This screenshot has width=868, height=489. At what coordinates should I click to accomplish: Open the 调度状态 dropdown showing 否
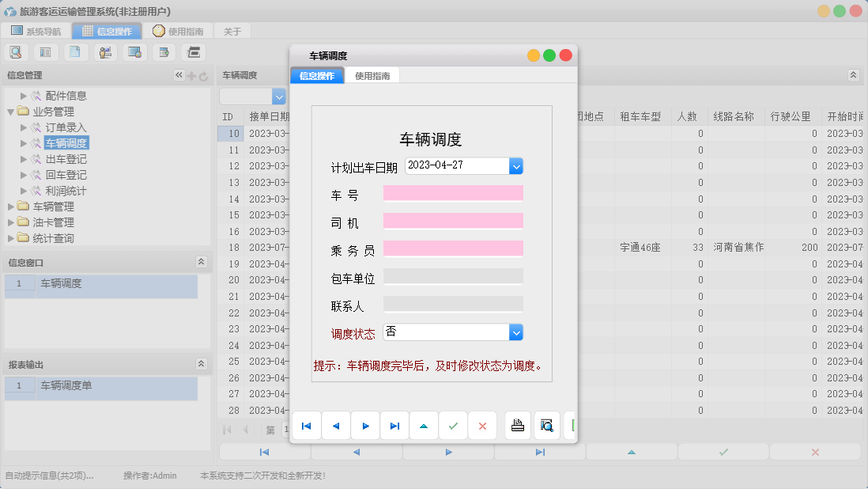point(516,332)
